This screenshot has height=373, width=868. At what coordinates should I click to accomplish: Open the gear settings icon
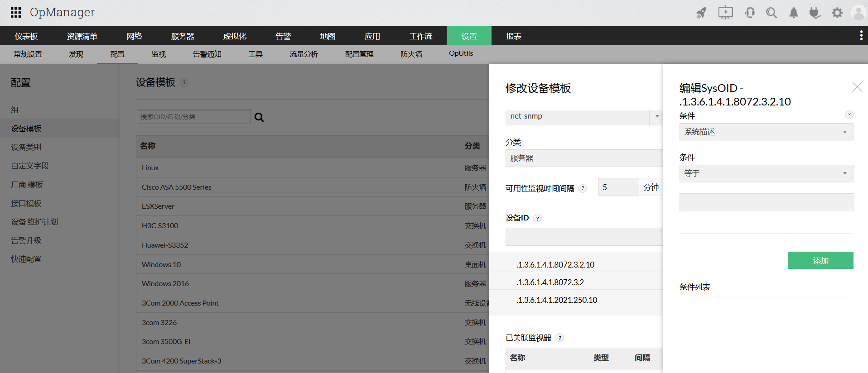point(837,13)
